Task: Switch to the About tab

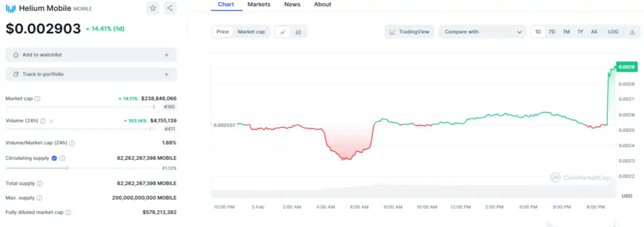Action: coord(323,4)
